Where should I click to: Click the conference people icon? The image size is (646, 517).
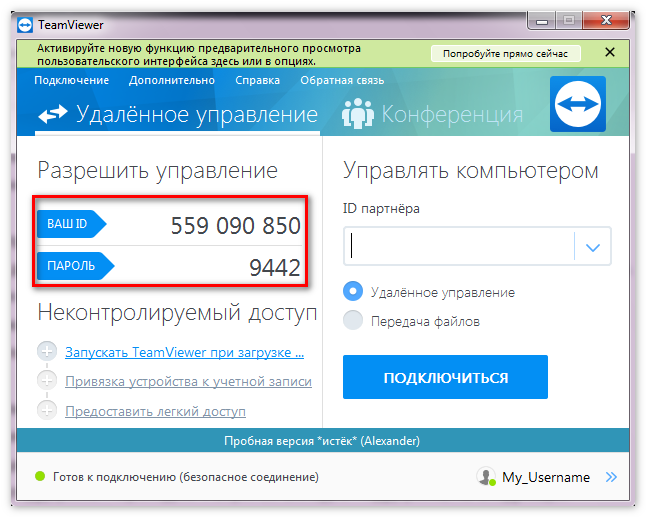tap(358, 113)
